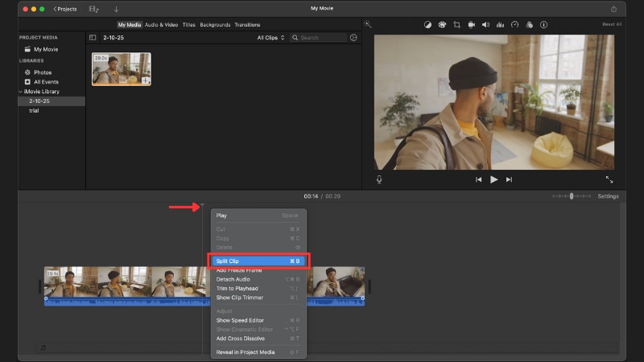This screenshot has width=644, height=362.
Task: Adjust the timeline zoom slider
Action: [571, 196]
